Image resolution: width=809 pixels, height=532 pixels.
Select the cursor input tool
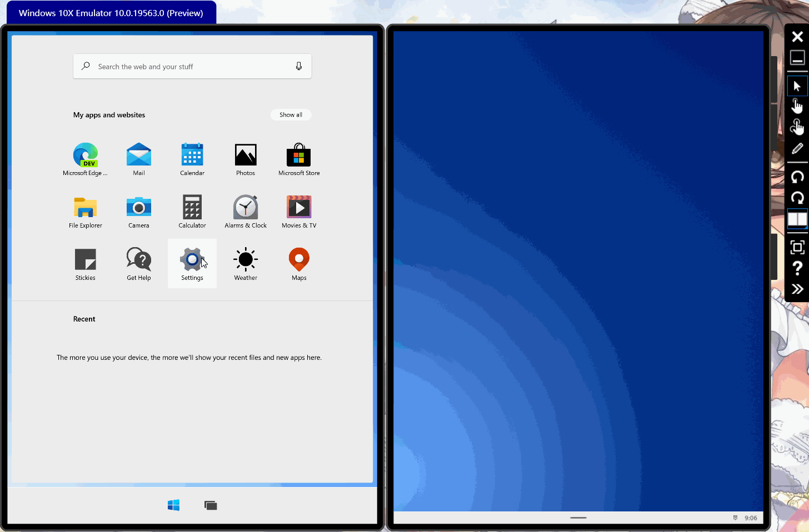pos(797,86)
